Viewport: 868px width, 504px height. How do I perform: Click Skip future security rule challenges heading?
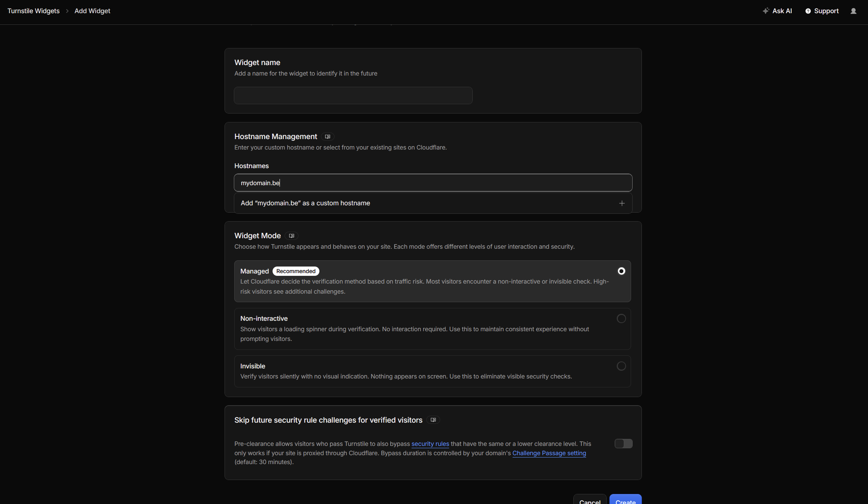[328, 420]
